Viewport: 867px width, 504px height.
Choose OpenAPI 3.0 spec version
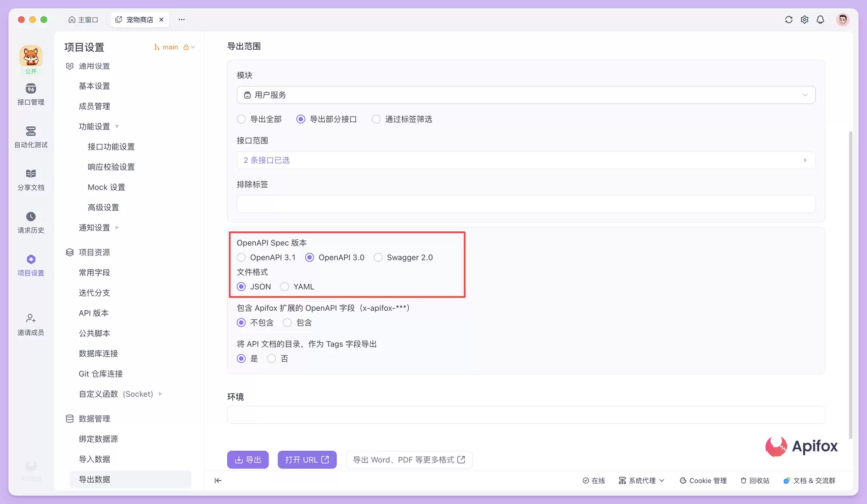click(310, 257)
